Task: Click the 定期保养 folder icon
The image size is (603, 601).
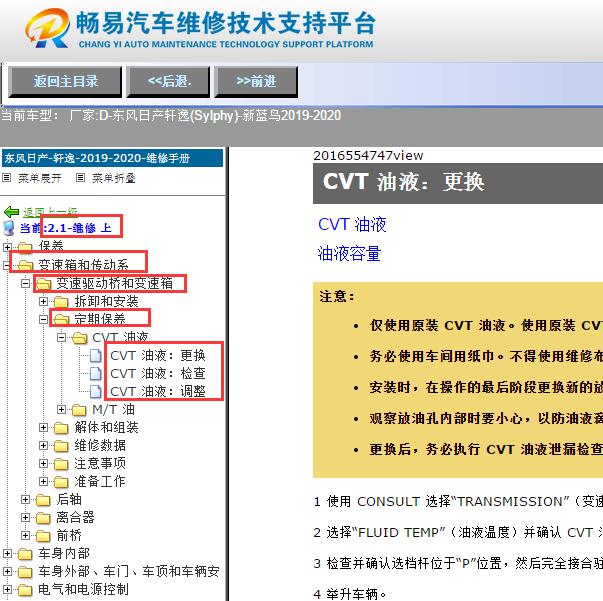Action: [62, 320]
